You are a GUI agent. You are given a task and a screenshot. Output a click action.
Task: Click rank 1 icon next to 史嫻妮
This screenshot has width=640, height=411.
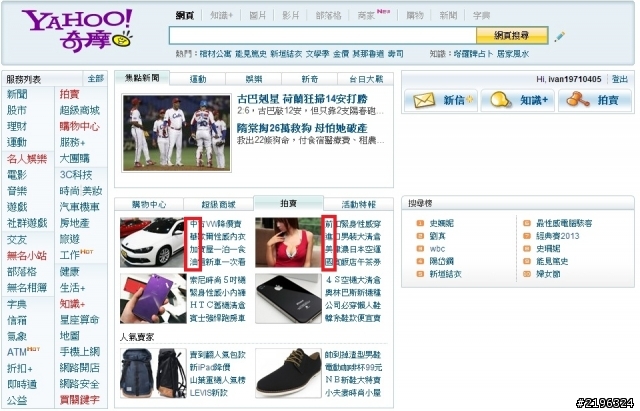pyautogui.click(x=420, y=223)
